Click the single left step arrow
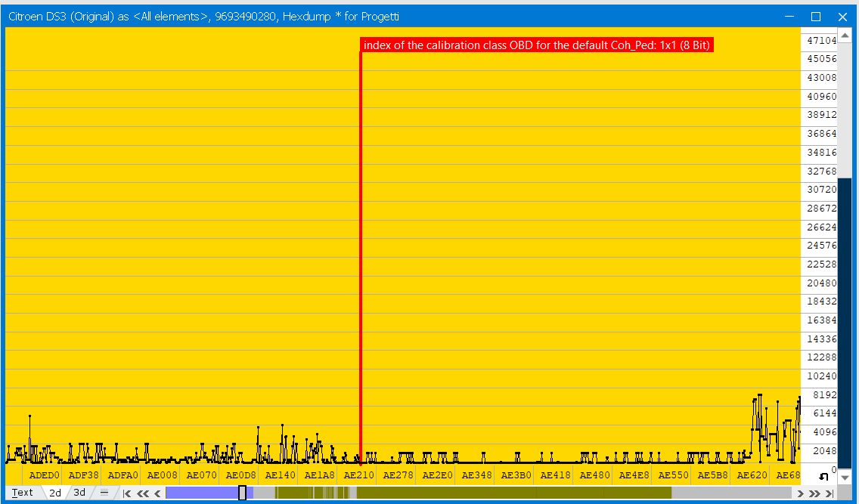This screenshot has width=859, height=504. 158,493
